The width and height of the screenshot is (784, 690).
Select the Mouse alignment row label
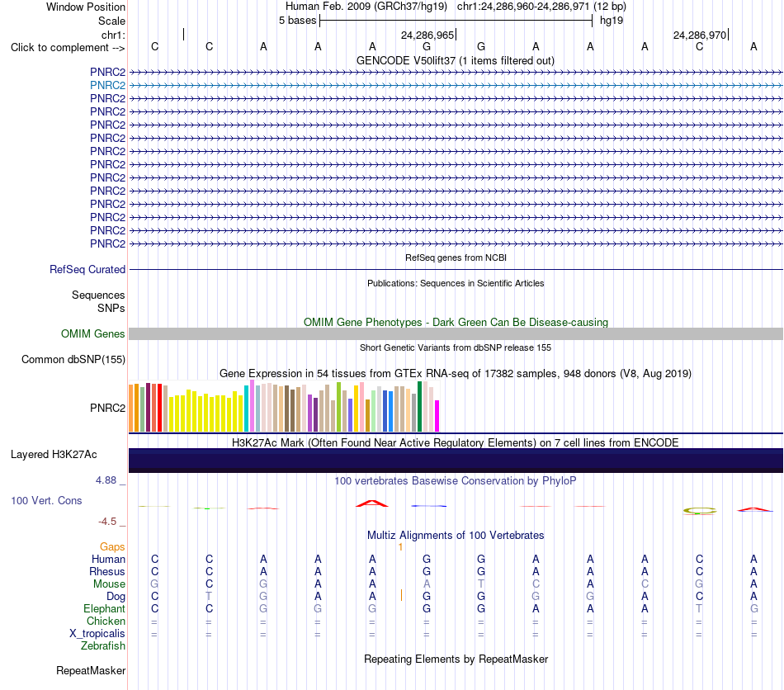(109, 584)
